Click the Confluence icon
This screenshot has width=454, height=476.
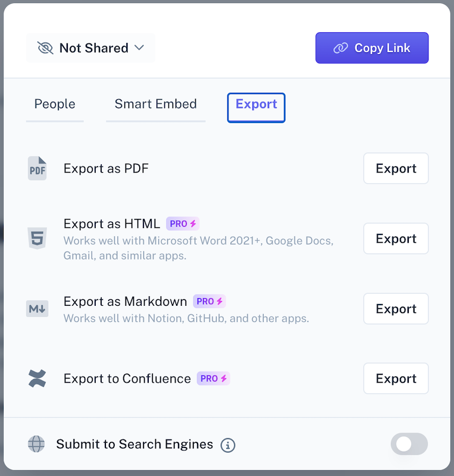(x=37, y=378)
